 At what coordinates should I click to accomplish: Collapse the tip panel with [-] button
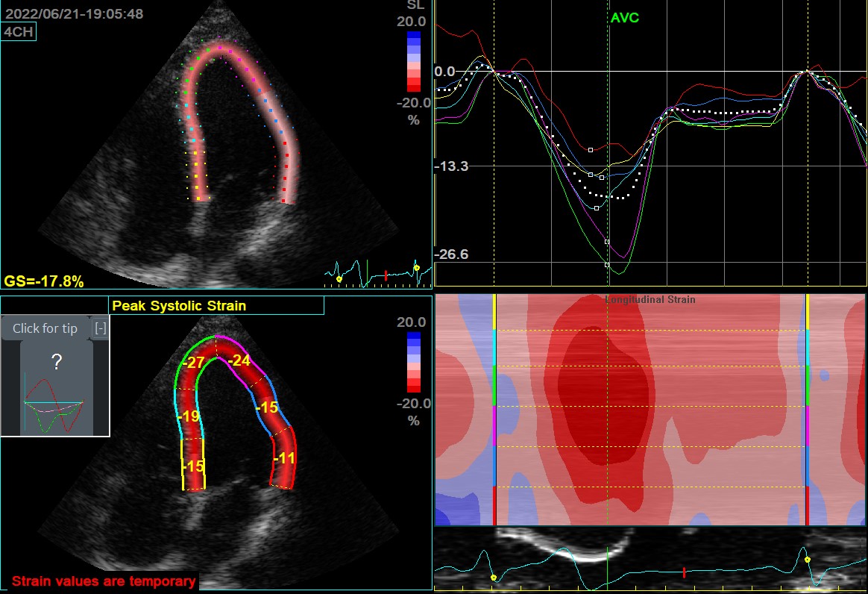[101, 328]
